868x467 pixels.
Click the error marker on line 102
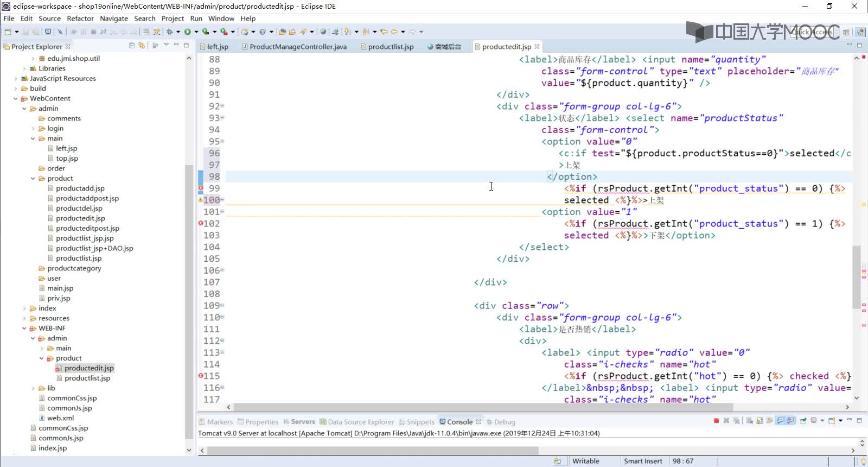pos(201,223)
